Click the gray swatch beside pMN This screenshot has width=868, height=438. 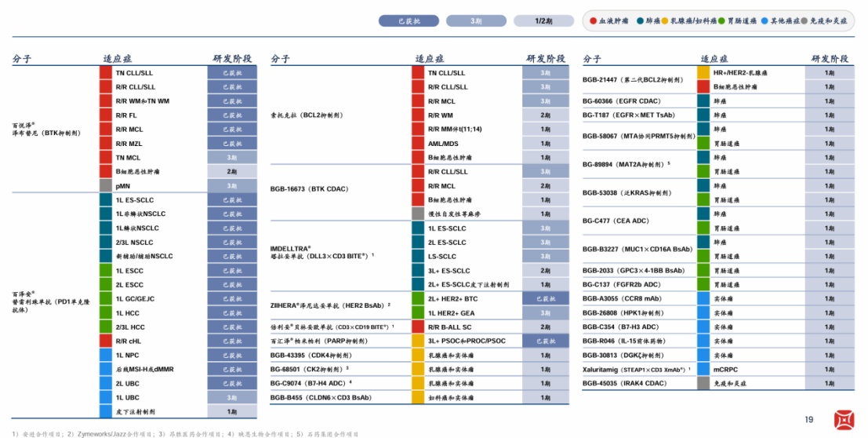tap(106, 186)
